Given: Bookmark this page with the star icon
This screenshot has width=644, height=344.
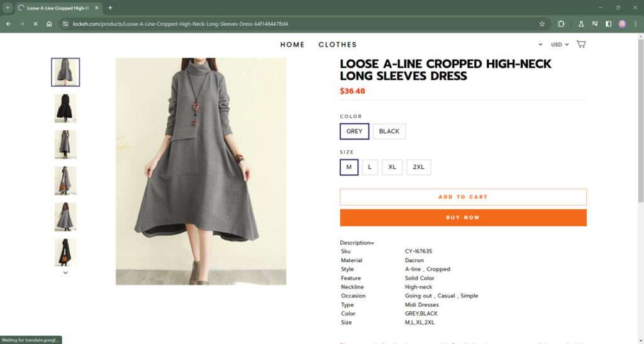Looking at the screenshot, I should [542, 24].
